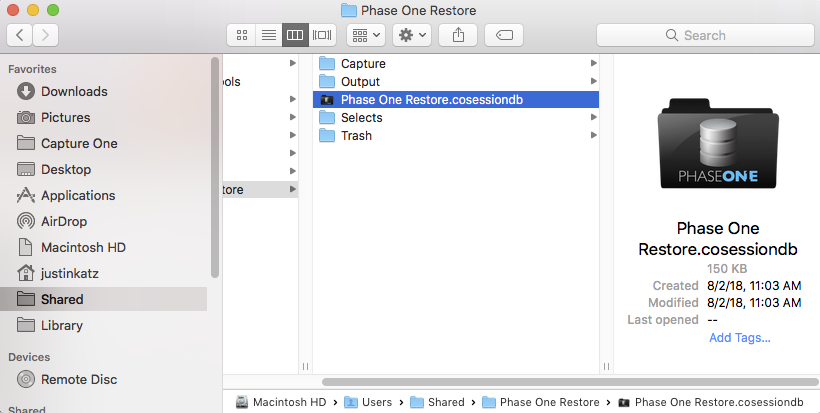Image resolution: width=820 pixels, height=413 pixels.
Task: Click the Share toolbar button
Action: coord(458,35)
